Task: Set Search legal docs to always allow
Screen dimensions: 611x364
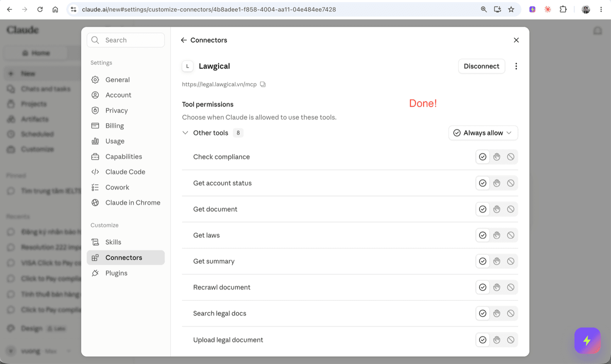Action: 483,314
